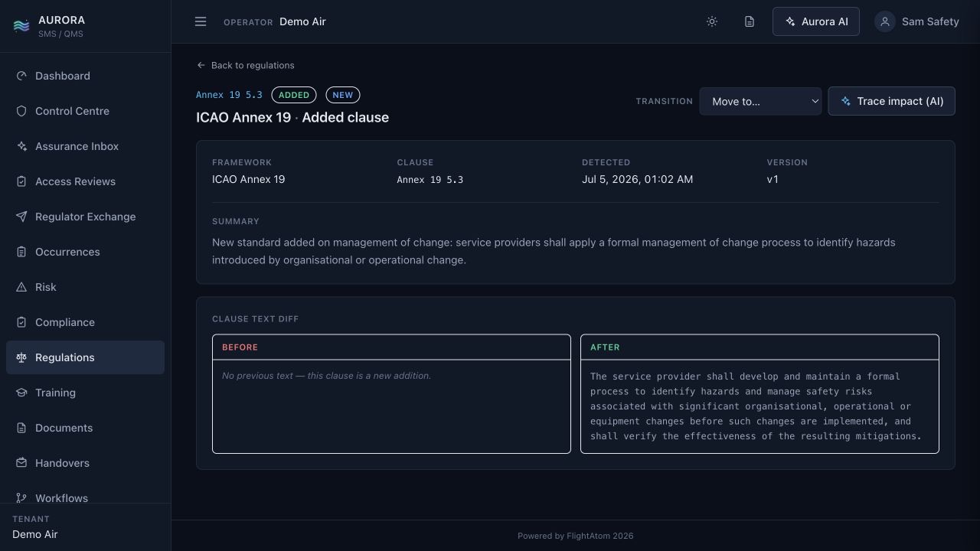Click the Documents file icon in sidebar

pos(21,428)
